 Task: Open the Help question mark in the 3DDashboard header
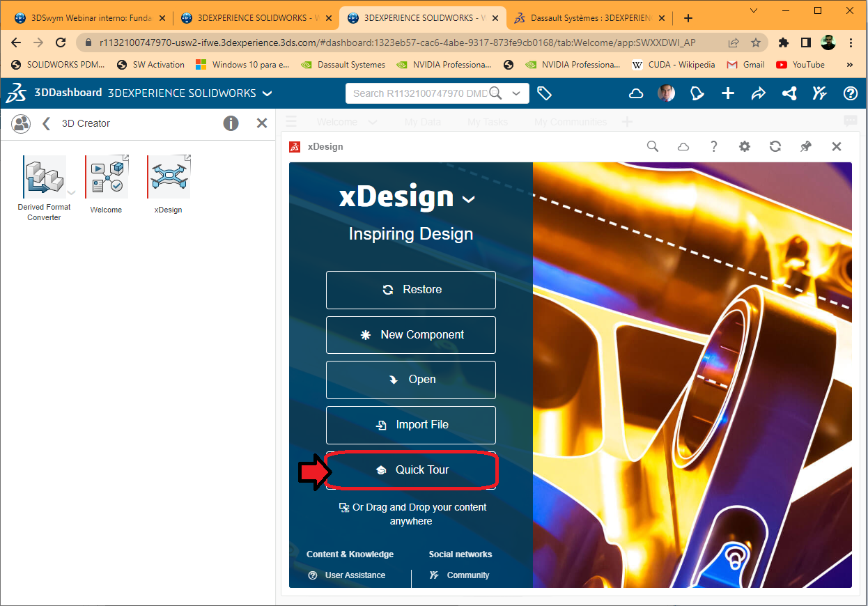(x=851, y=93)
